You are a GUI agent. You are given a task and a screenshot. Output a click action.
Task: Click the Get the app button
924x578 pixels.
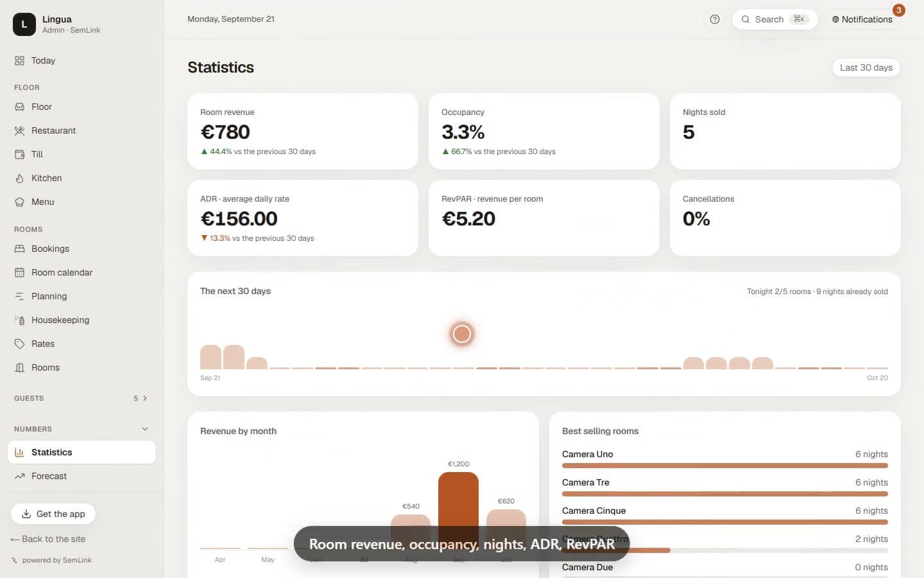tap(53, 514)
